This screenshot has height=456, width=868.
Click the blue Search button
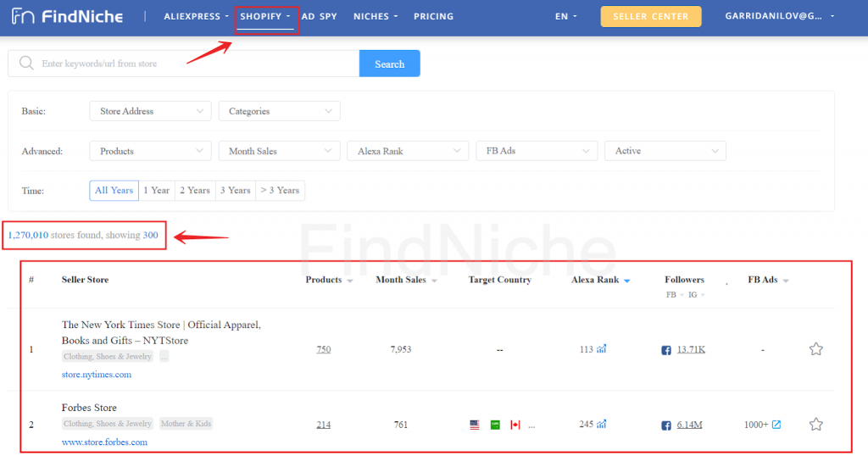(x=390, y=64)
